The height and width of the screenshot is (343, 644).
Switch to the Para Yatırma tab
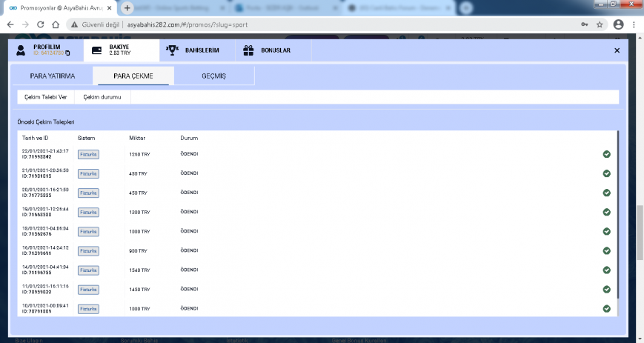53,76
